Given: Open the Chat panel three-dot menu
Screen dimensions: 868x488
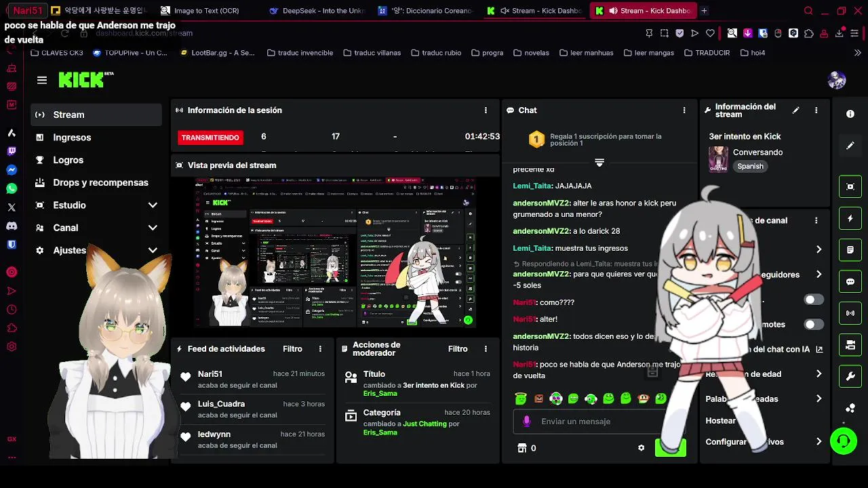Looking at the screenshot, I should point(684,110).
